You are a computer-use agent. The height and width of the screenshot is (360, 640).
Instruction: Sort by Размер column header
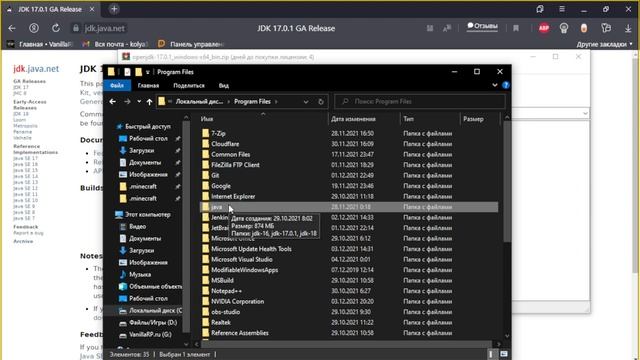pos(473,119)
